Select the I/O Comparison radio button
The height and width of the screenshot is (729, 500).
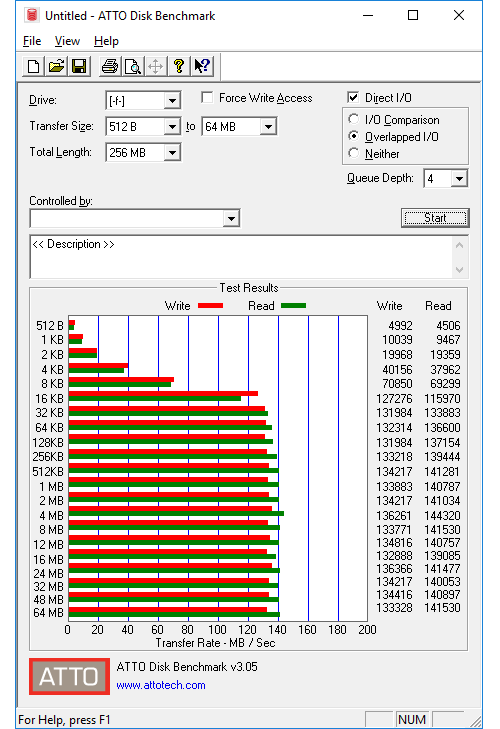(353, 119)
